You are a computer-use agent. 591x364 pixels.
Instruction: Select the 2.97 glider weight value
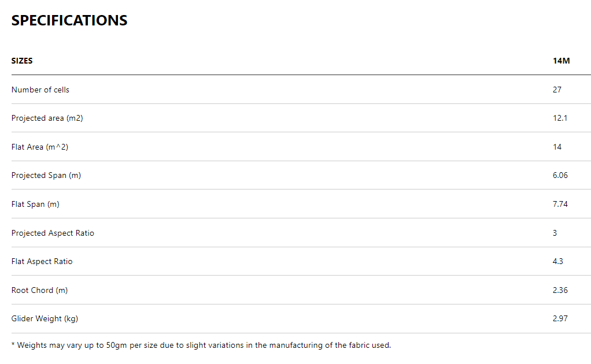tap(560, 318)
